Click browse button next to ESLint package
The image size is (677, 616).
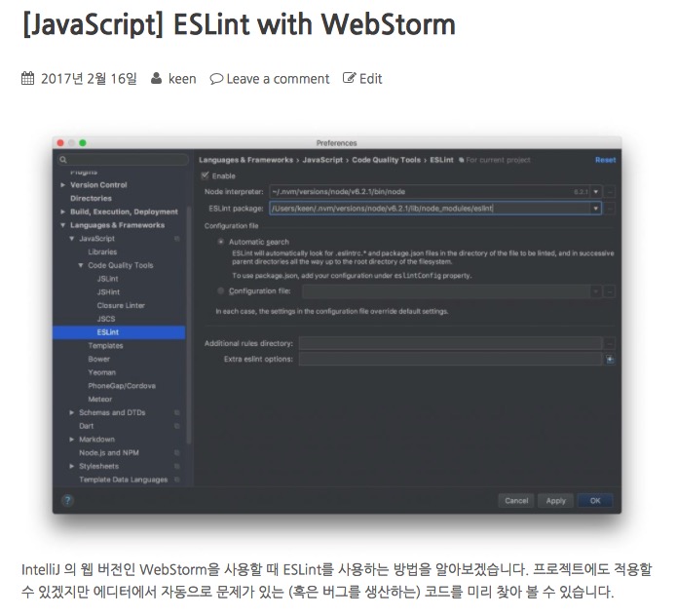609,209
